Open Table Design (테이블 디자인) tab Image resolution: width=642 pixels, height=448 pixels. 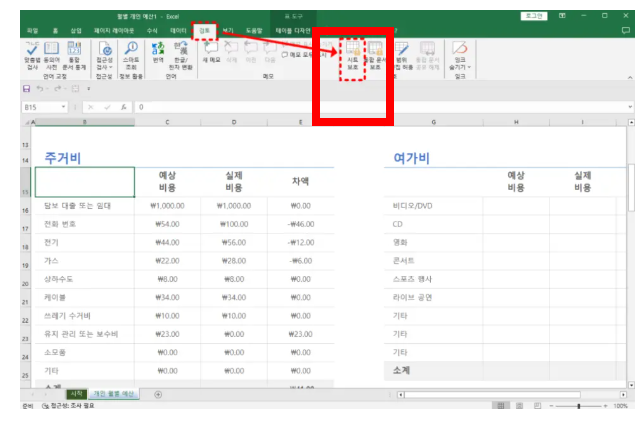(293, 31)
